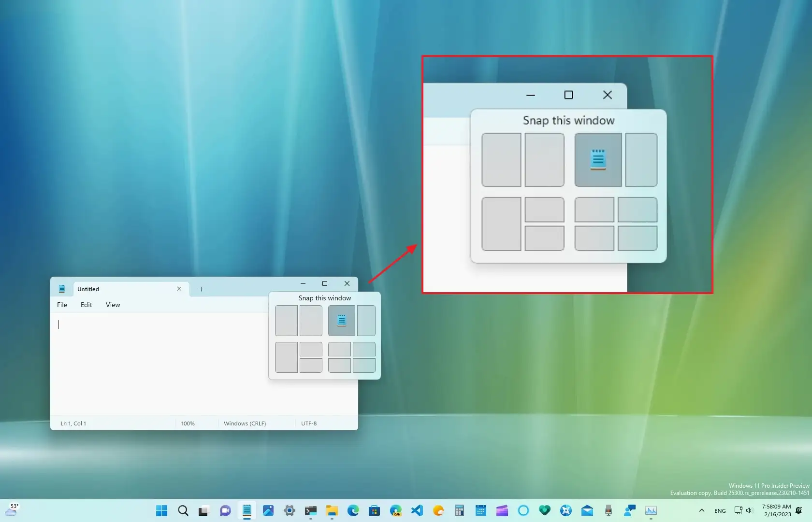Expand hidden system tray icons
This screenshot has width=812, height=522.
[x=702, y=510]
